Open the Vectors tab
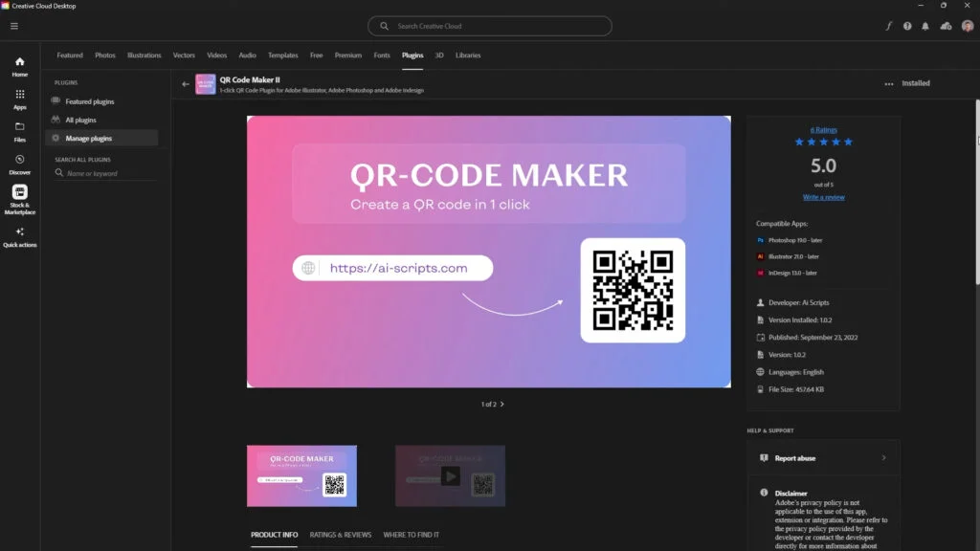This screenshot has height=551, width=980. (184, 55)
